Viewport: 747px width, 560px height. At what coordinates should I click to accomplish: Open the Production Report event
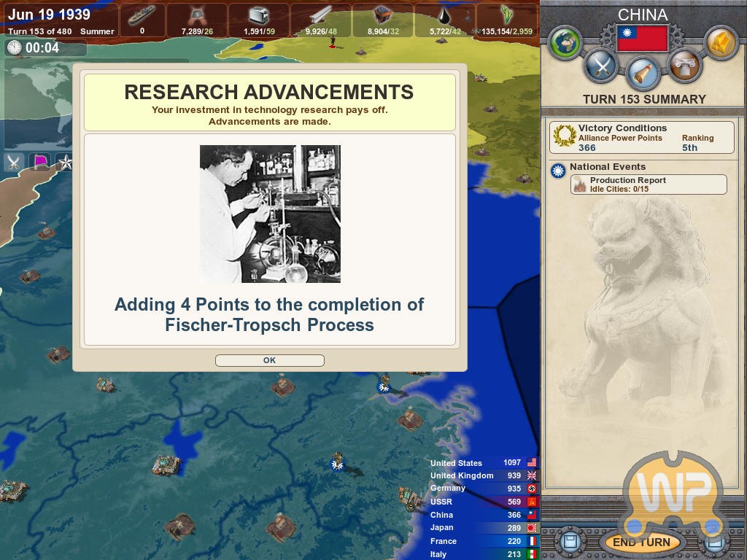(648, 184)
